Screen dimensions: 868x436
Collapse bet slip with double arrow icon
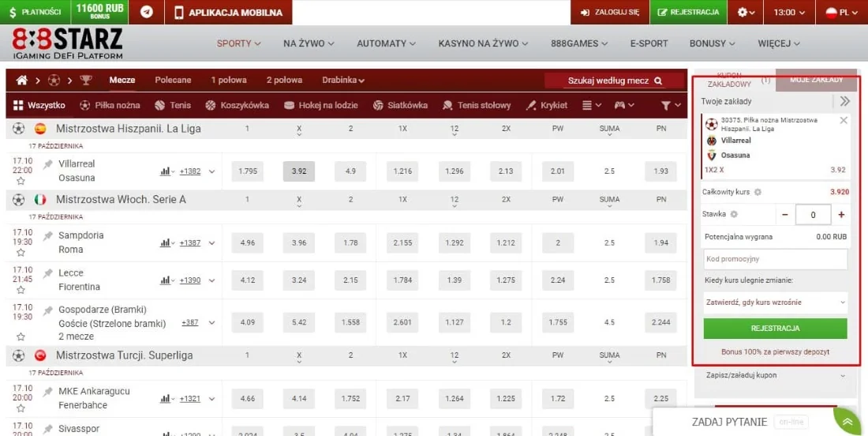844,101
